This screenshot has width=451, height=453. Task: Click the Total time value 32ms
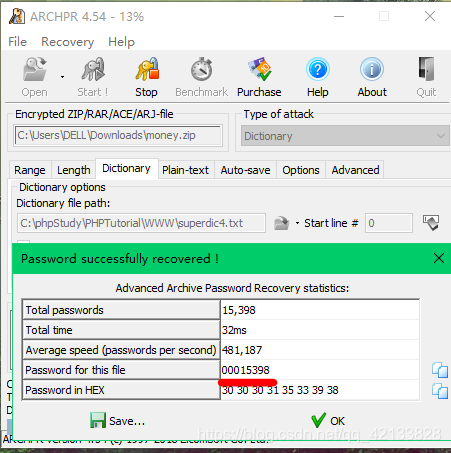coord(234,330)
